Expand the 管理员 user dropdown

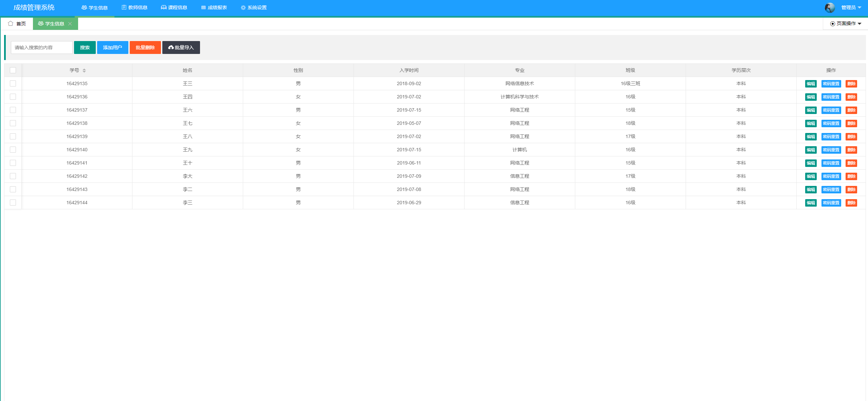851,7
